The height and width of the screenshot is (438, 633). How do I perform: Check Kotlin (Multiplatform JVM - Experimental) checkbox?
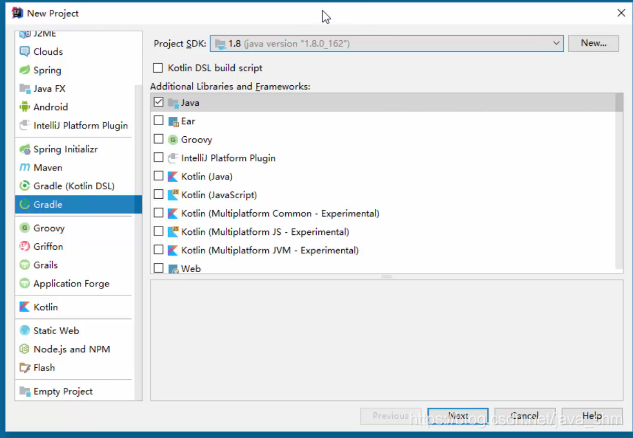click(159, 250)
